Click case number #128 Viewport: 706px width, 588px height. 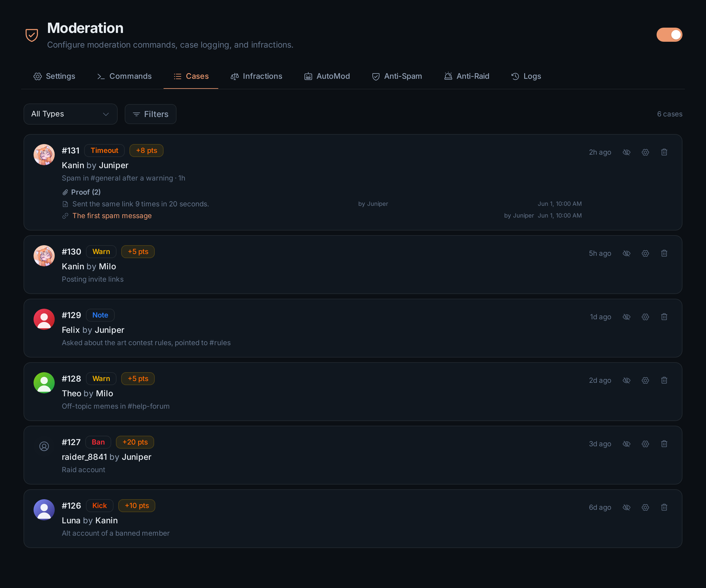coord(71,379)
